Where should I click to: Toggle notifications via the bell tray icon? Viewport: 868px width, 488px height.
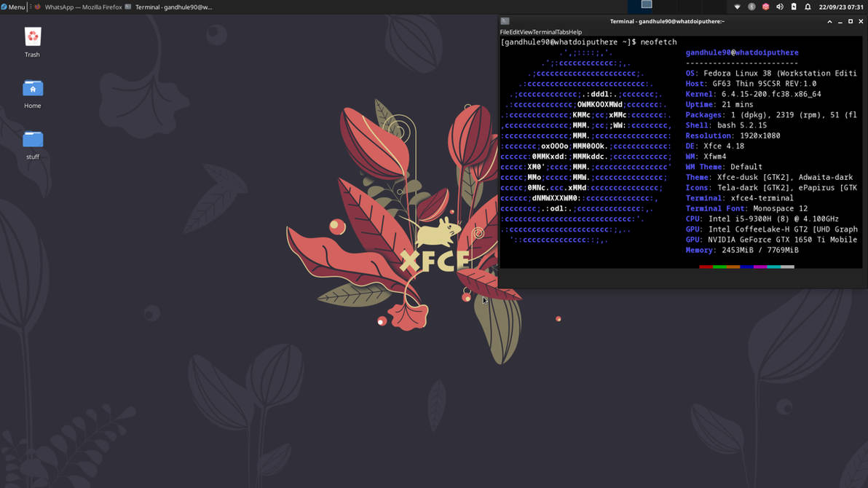807,7
